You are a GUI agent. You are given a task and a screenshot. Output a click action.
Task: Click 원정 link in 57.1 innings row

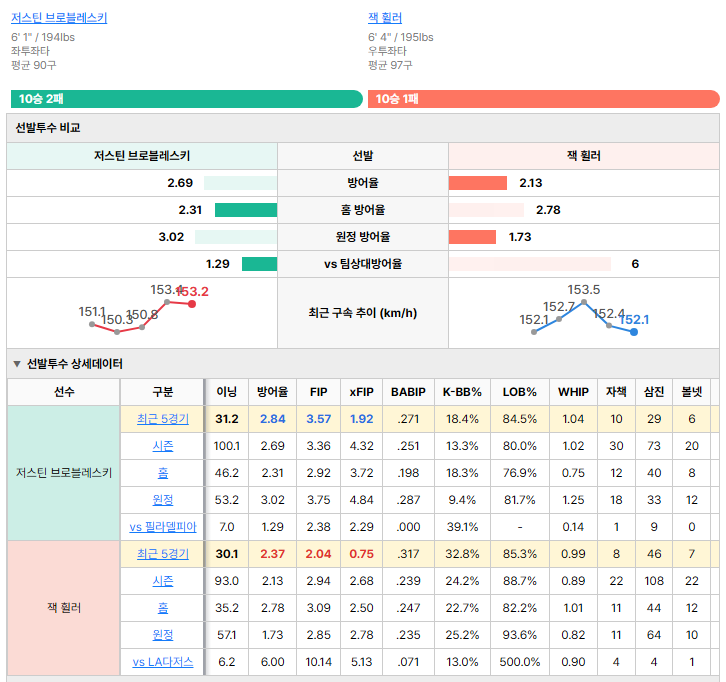point(163,634)
